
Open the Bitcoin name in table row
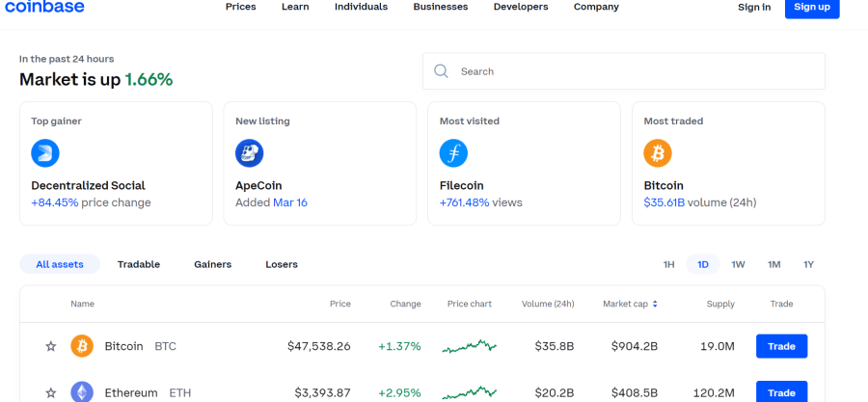click(124, 346)
